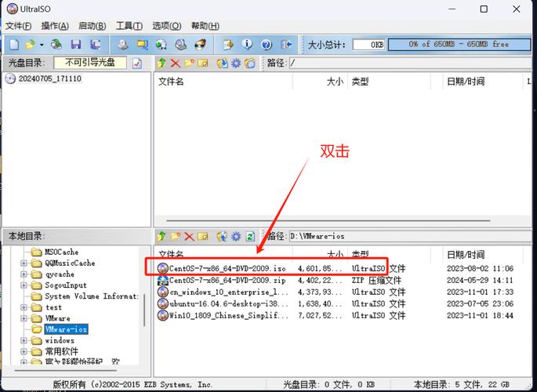Viewport: 537px width, 392px height.
Task: Expand the test folder node
Action: pyautogui.click(x=24, y=307)
